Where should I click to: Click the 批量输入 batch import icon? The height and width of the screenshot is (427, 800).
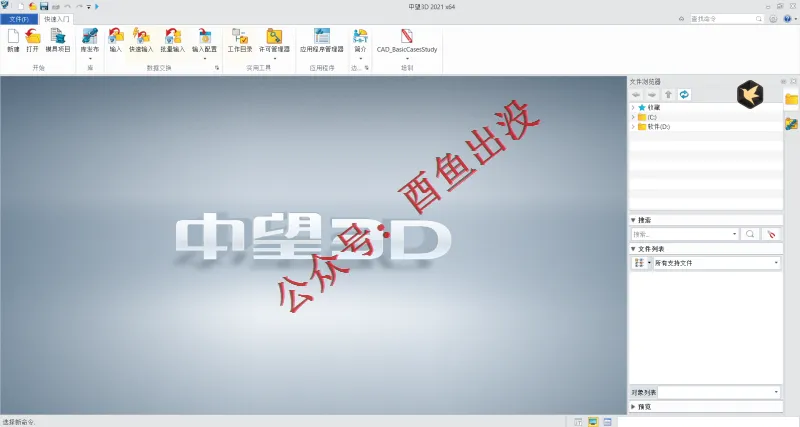[172, 37]
